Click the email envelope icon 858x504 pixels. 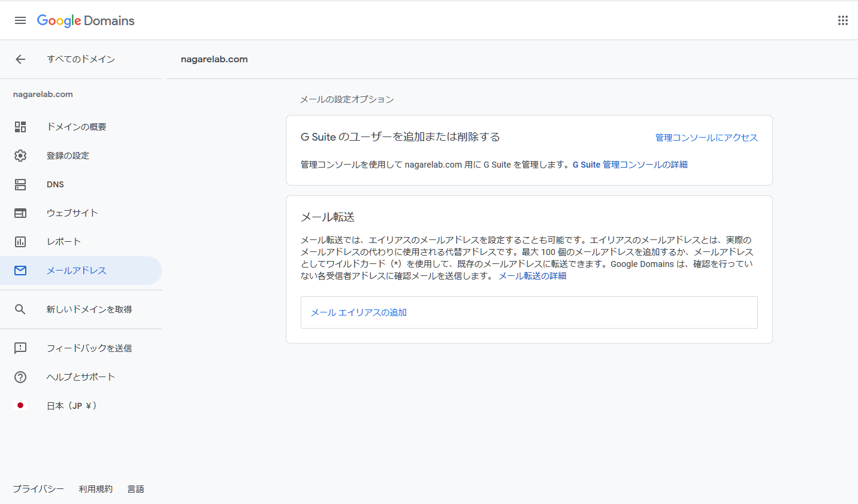[20, 271]
